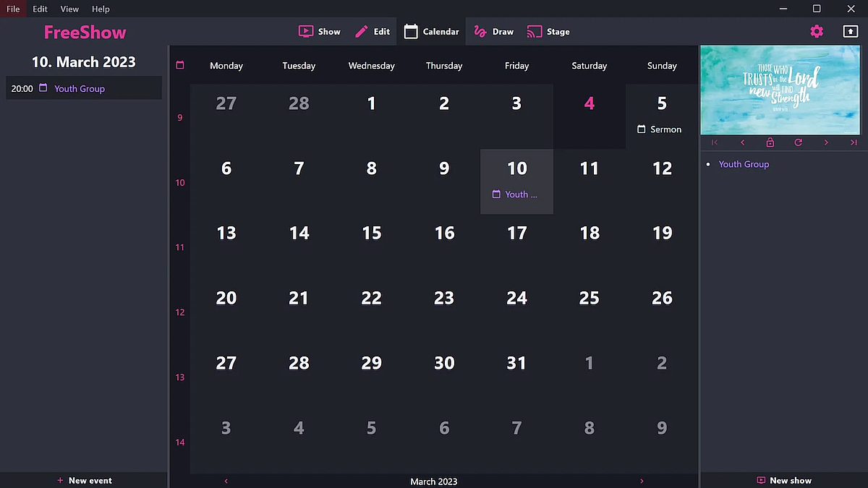
Task: Select March 13 in the calendar
Action: coord(226,246)
